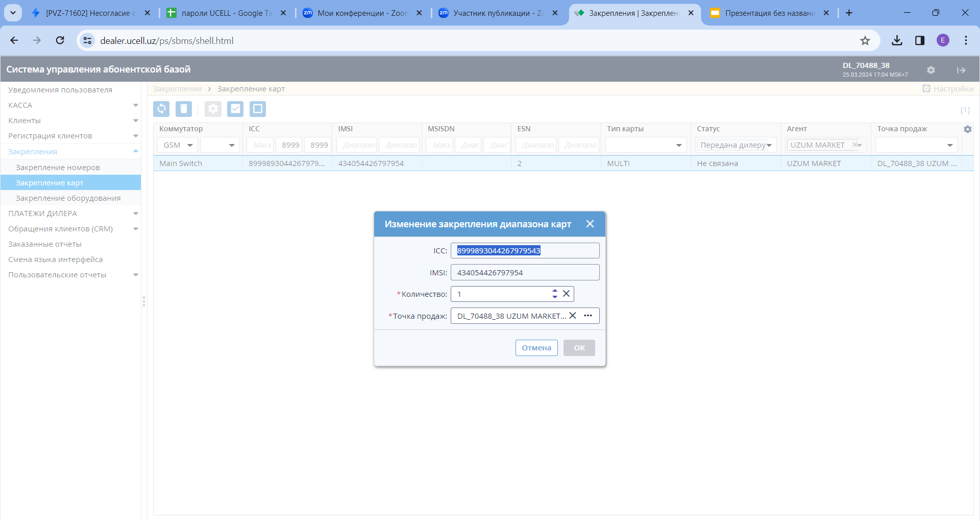
Task: Open the tab search dropdown arrow
Action: (13, 13)
